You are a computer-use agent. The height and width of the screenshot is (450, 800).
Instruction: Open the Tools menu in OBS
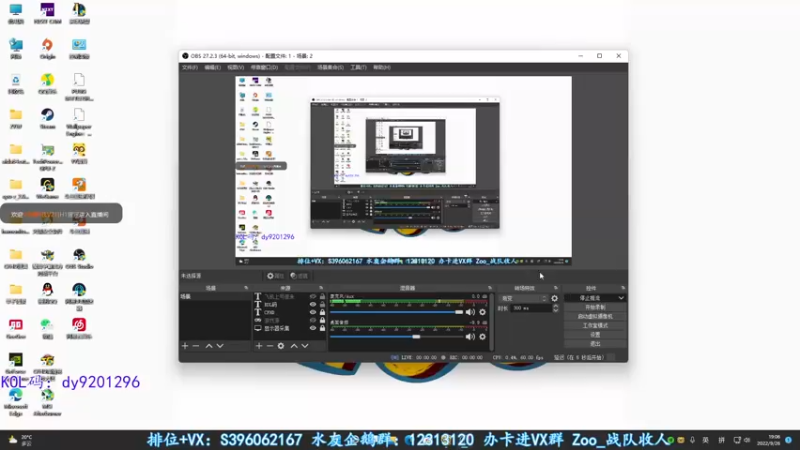[358, 67]
